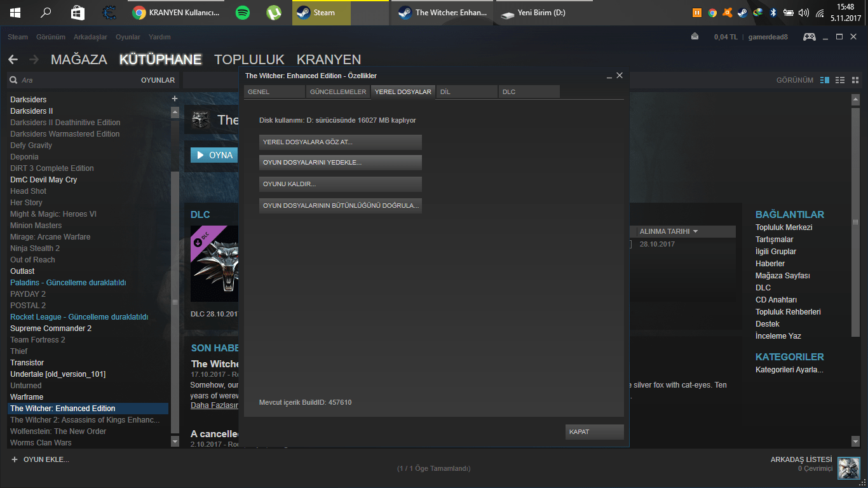Viewport: 868px width, 488px height.
Task: Close the dialog with KAPAT button
Action: point(595,432)
